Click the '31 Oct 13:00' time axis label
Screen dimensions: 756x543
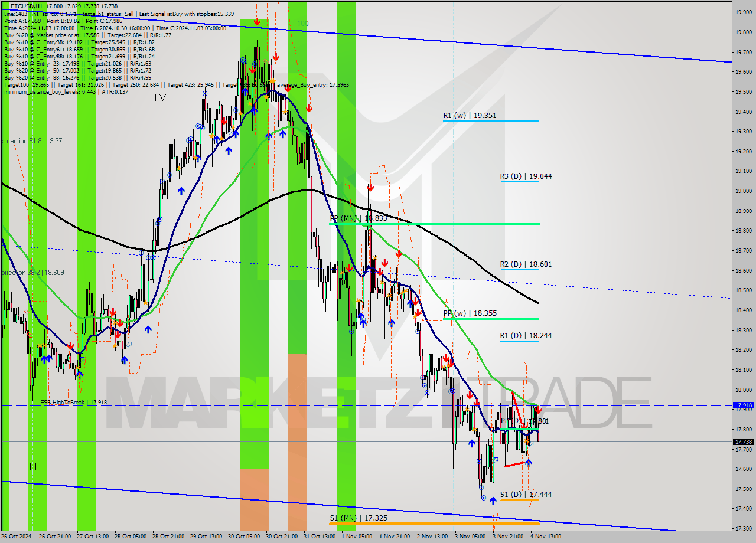tap(321, 537)
